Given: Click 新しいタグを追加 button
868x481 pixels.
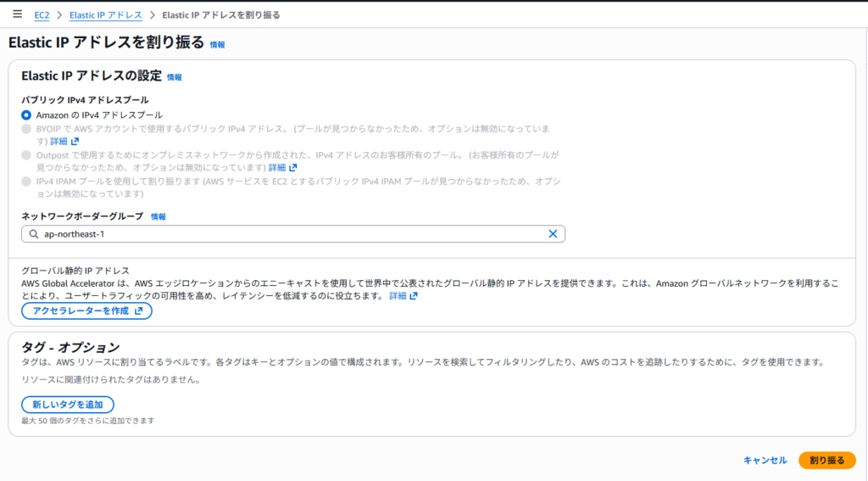Looking at the screenshot, I should click(68, 405).
